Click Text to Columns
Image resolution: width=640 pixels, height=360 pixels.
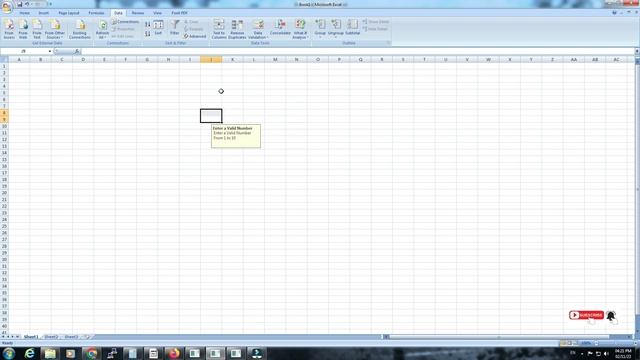[219, 29]
